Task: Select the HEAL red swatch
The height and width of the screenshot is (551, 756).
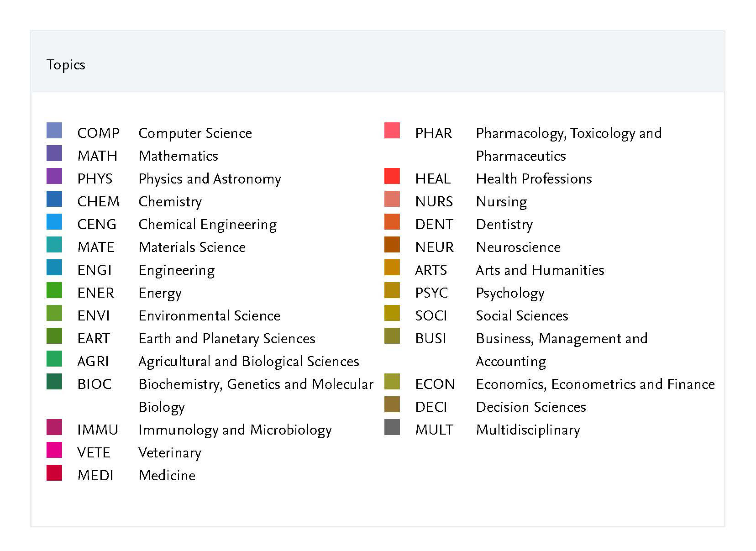Action: 392,176
